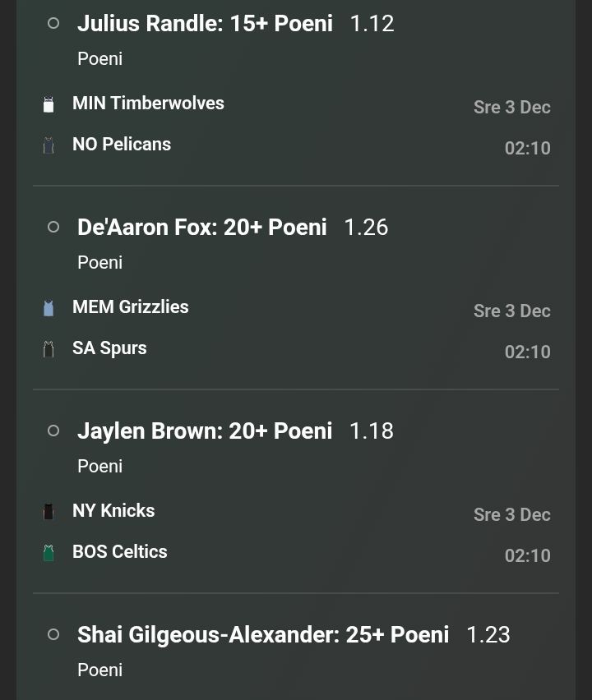Open Jaylen Brown: 20+ Poeni selection
The height and width of the screenshot is (700, 592).
205,431
